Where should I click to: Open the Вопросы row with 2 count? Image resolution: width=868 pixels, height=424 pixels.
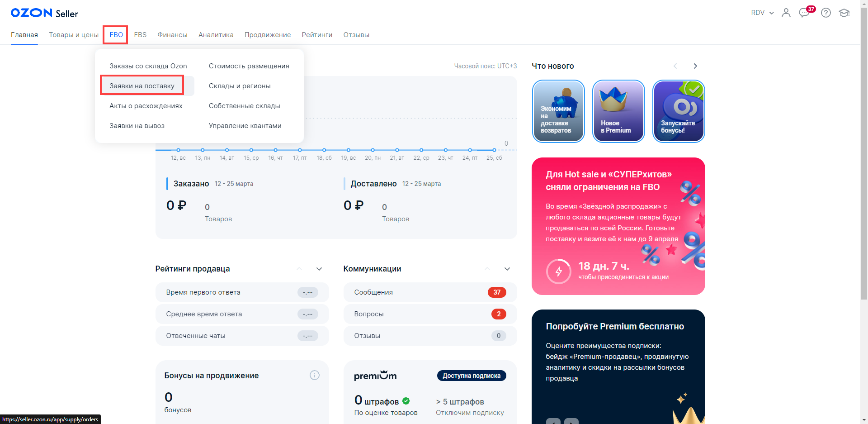(x=430, y=314)
